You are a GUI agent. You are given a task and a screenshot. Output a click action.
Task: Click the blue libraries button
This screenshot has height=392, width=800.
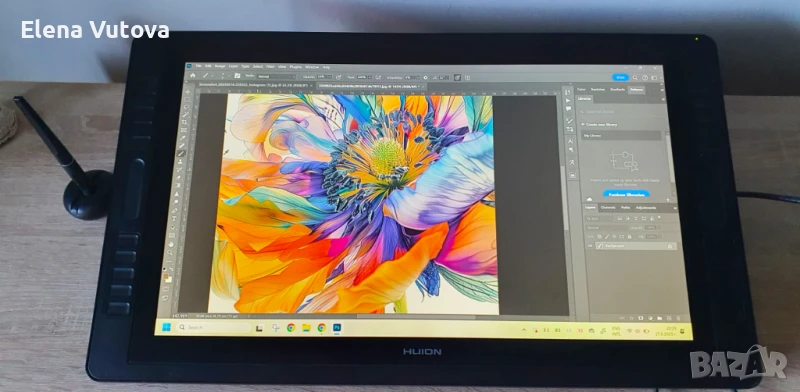[627, 194]
